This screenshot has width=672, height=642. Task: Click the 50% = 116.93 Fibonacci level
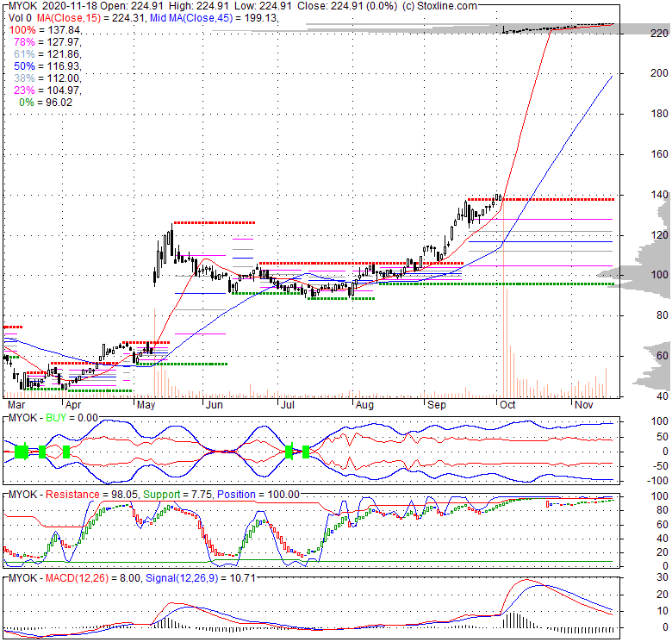47,66
